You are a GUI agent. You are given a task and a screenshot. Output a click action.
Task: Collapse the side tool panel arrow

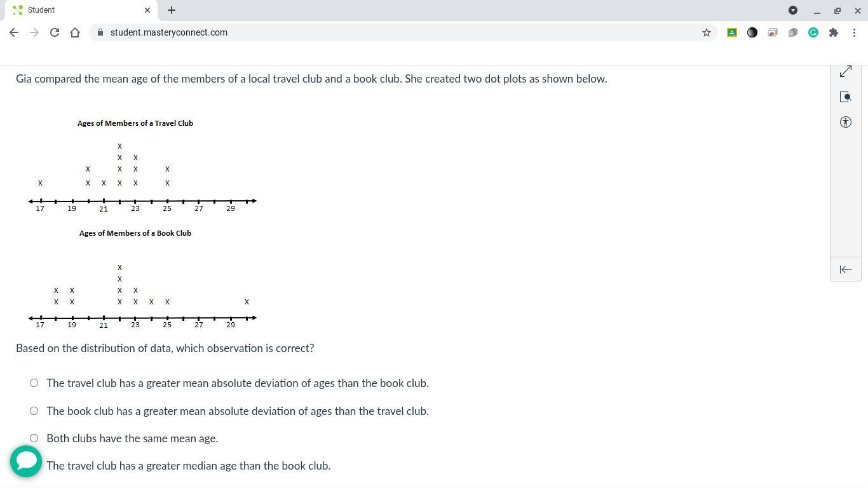[x=845, y=269]
